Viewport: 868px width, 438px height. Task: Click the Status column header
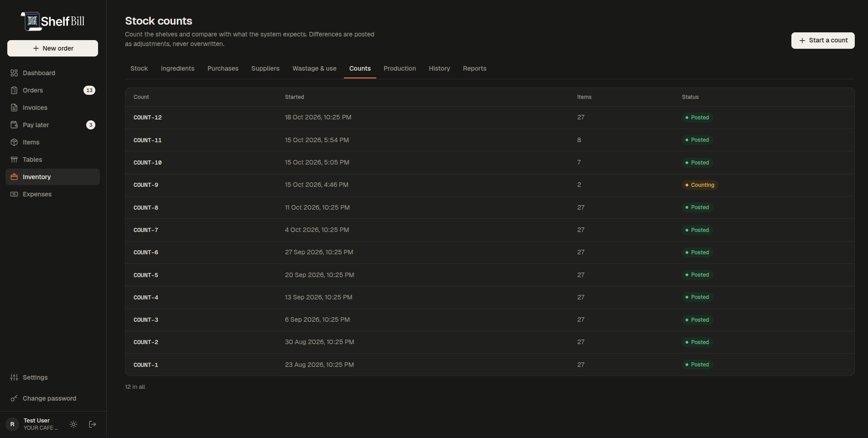[690, 97]
